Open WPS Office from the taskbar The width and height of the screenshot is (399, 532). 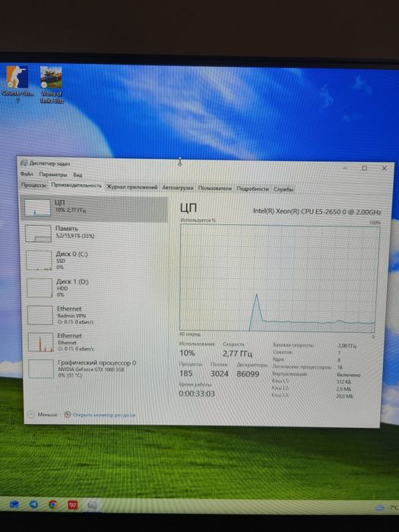tap(73, 505)
